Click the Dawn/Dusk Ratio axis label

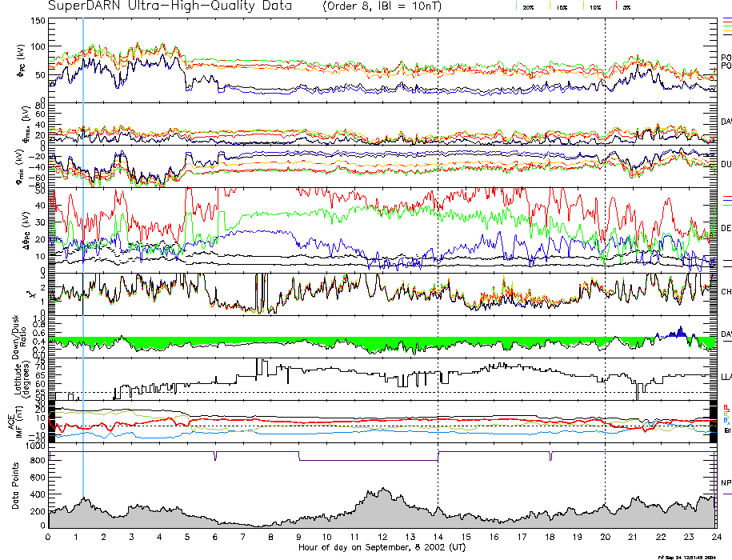coord(16,336)
